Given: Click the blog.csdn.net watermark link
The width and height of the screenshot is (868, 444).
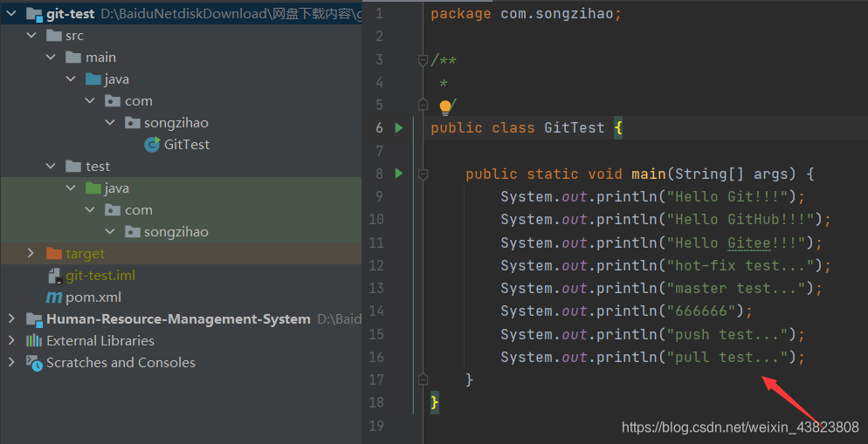Looking at the screenshot, I should click(740, 427).
